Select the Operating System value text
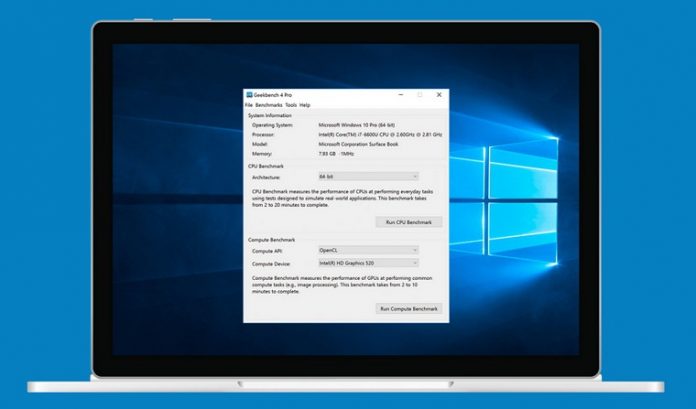 (356, 125)
